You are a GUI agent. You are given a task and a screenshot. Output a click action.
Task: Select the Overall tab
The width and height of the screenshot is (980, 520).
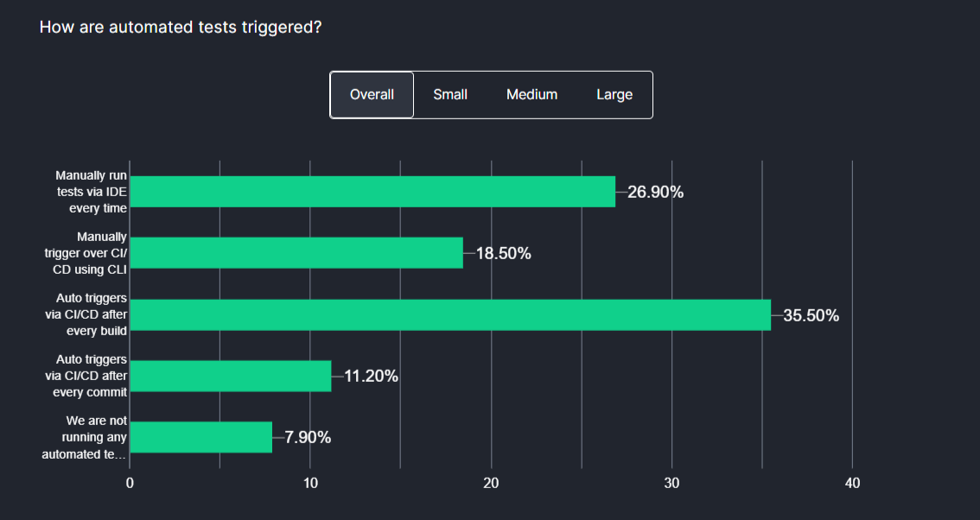pyautogui.click(x=372, y=95)
